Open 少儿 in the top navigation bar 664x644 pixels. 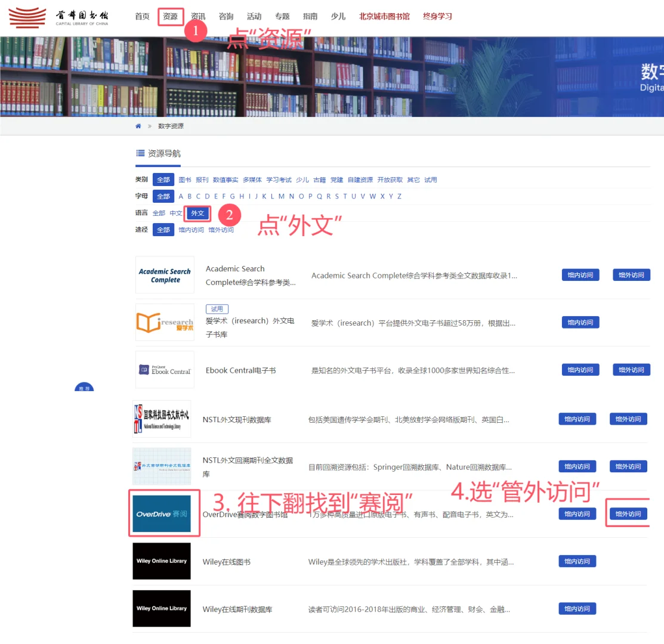click(338, 17)
